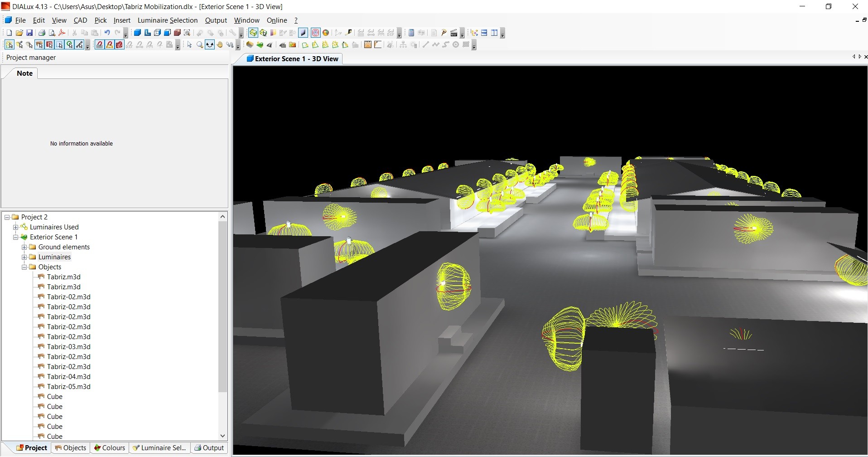Click the Print icon

tap(42, 33)
